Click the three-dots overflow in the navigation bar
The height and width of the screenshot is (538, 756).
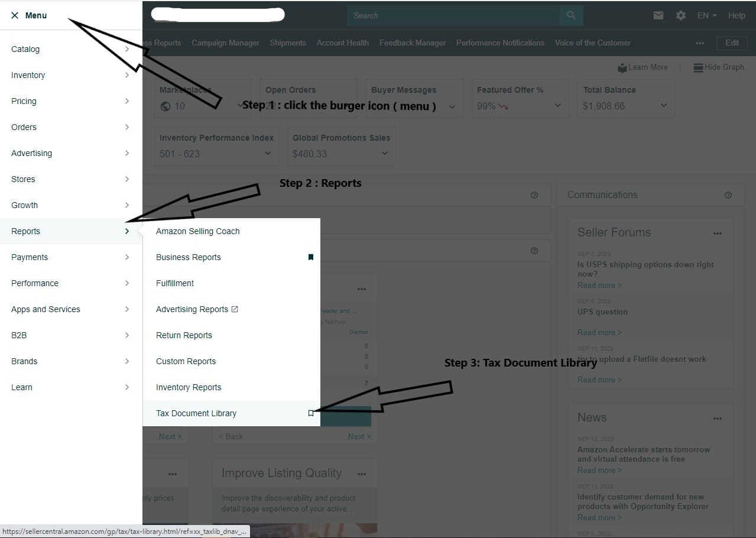click(700, 43)
